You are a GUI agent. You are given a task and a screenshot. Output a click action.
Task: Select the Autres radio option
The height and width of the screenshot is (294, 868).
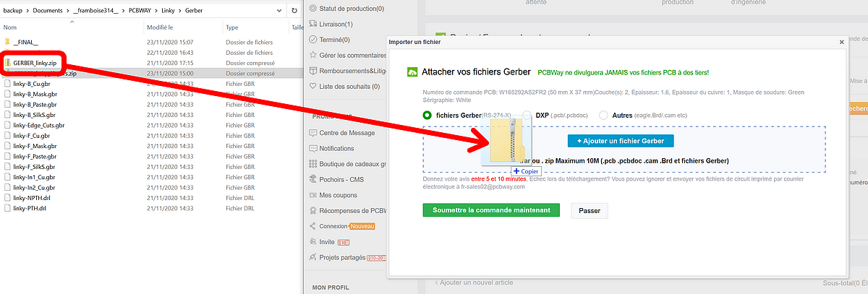click(603, 116)
